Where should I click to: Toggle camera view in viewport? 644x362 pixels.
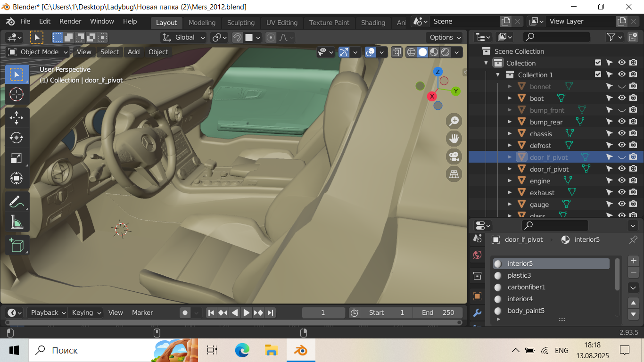(454, 156)
